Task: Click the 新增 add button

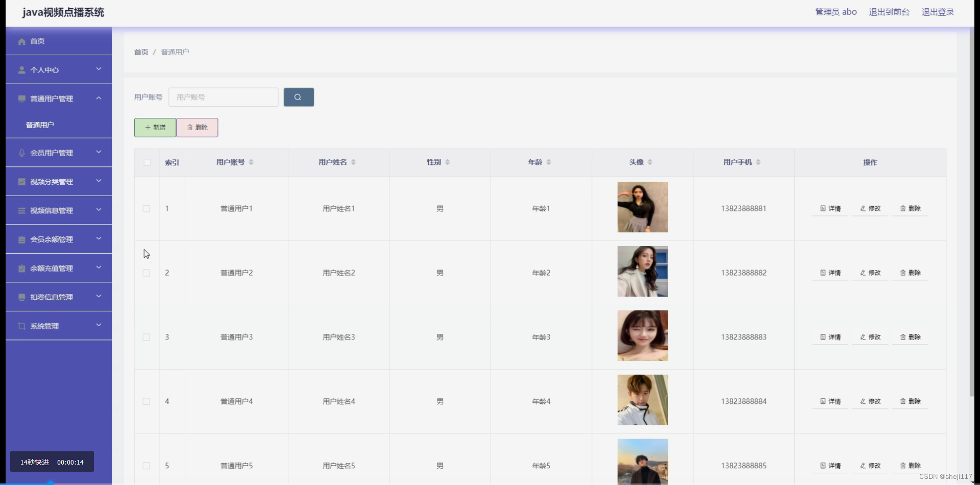Action: pyautogui.click(x=155, y=127)
